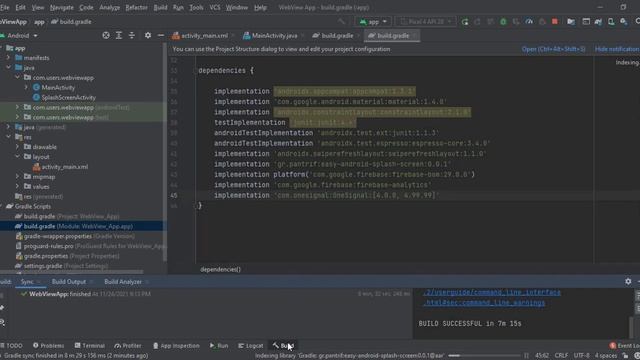Image resolution: width=640 pixels, height=360 pixels.
Task: Open the Refactor menu
Action: [136, 7]
